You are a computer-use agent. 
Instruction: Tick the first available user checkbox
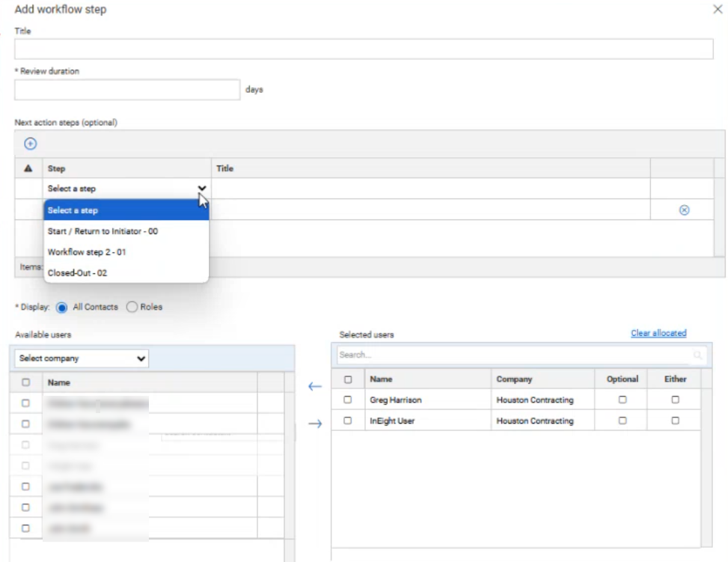click(x=26, y=403)
